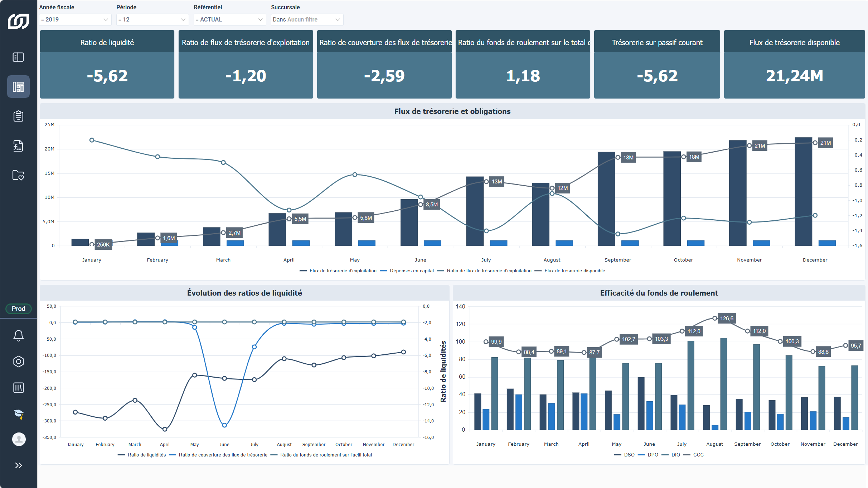Toggle Ratio du fonds de roulement sur l'actif legend
Viewport: 868px width, 488px height.
[321, 455]
